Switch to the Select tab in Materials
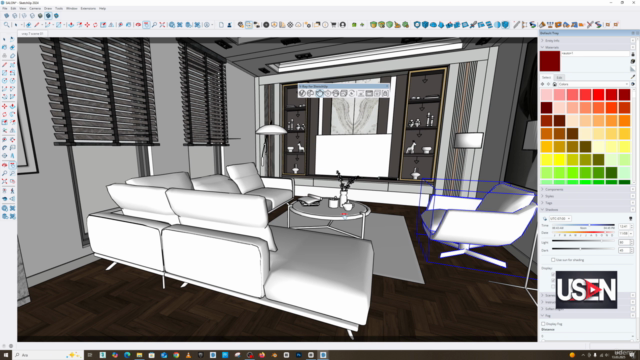The image size is (640, 360). (x=546, y=78)
